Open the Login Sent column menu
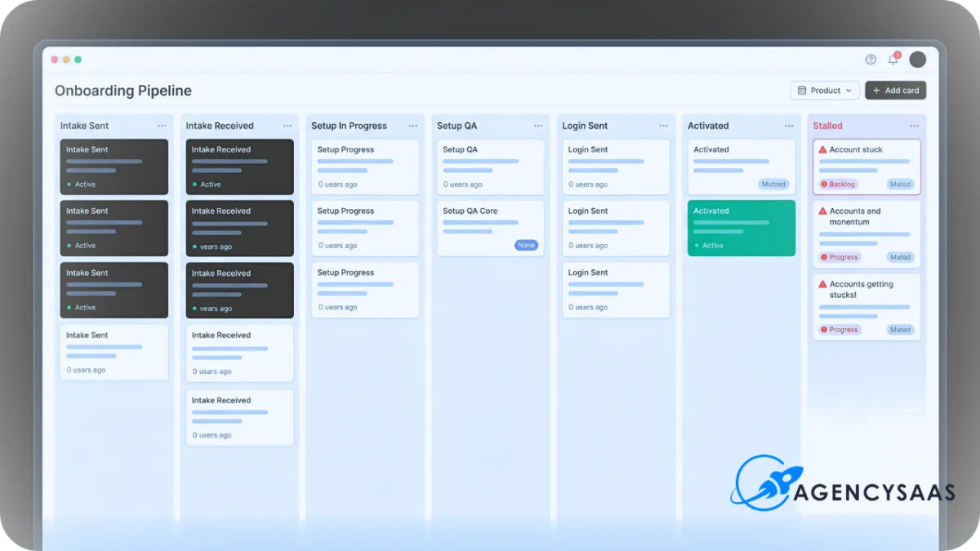Screen dimensions: 980x551 pyautogui.click(x=663, y=125)
